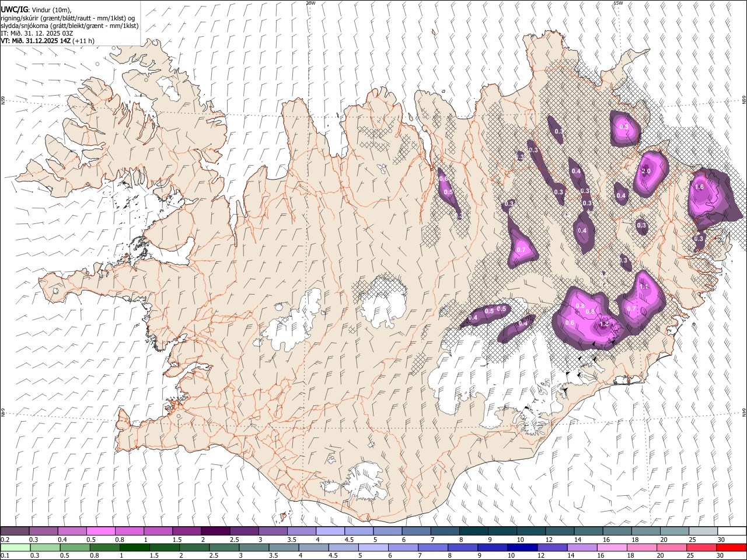Pick the 25–30 crimson rain-scale swatch
The image size is (747, 560).
coord(701,548)
